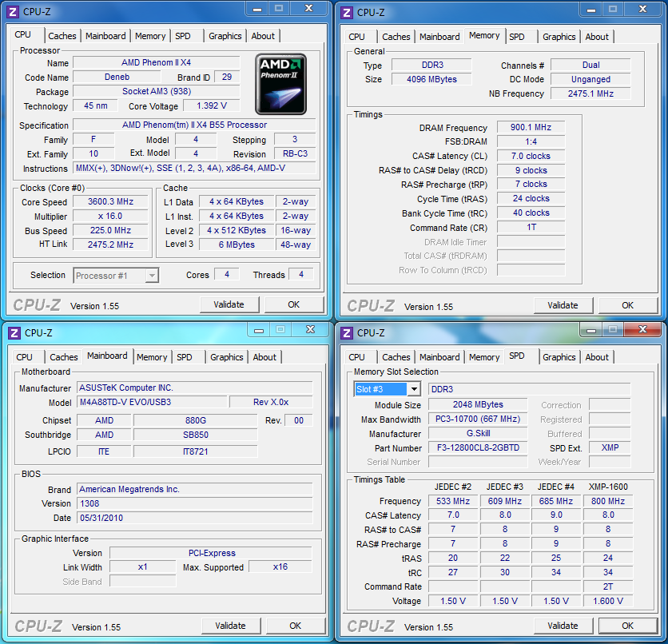This screenshot has width=668, height=644.
Task: Open Memory tab in the CPU window
Action: coord(150,36)
